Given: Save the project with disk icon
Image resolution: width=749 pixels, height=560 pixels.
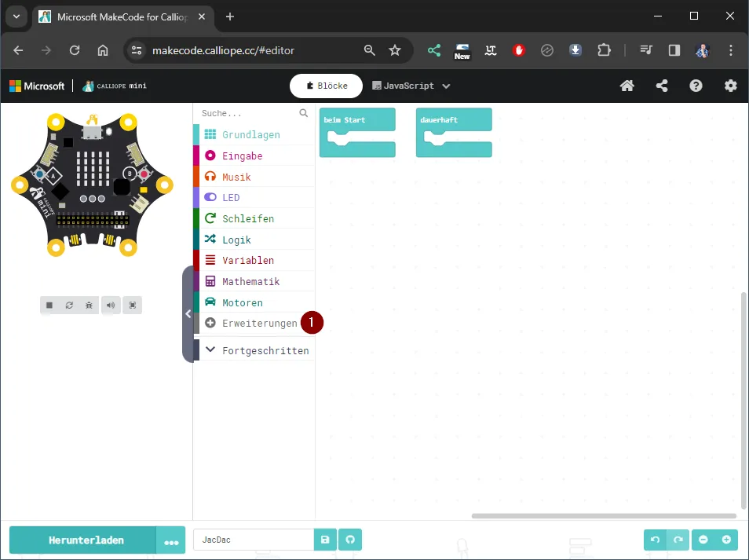Looking at the screenshot, I should tap(325, 540).
